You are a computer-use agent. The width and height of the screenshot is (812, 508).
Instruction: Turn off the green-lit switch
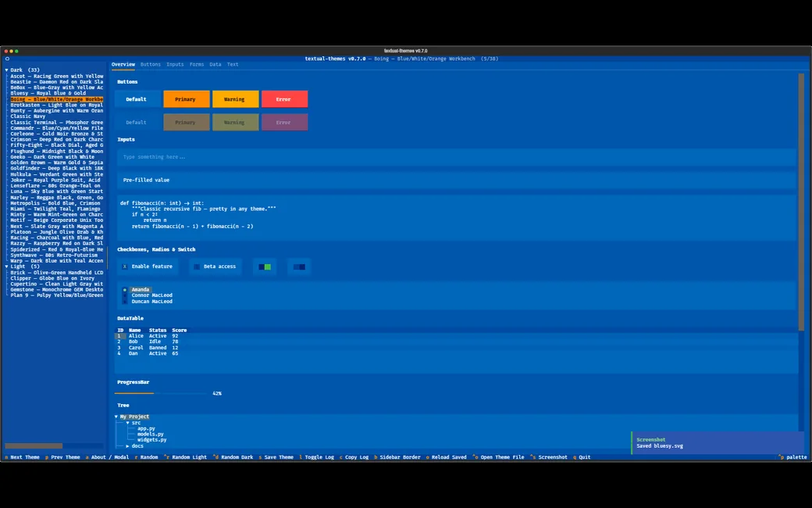tap(265, 267)
